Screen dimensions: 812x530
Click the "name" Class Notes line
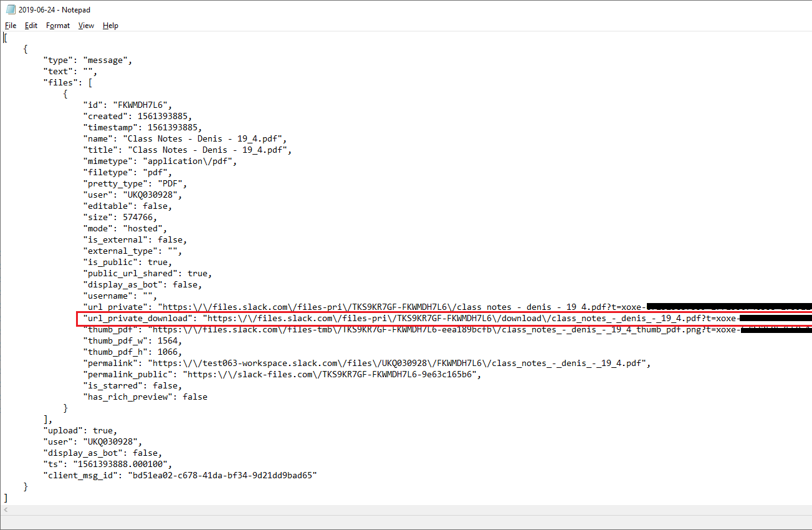185,138
